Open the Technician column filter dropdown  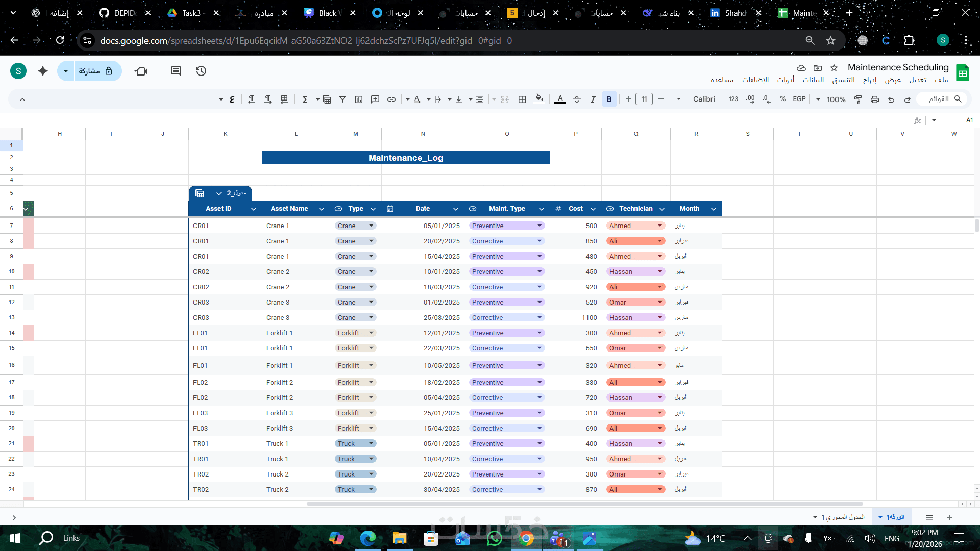click(x=662, y=209)
